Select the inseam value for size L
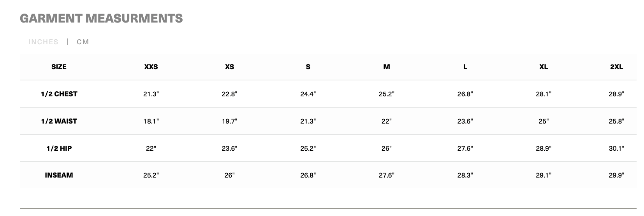644x216 pixels. tap(465, 175)
